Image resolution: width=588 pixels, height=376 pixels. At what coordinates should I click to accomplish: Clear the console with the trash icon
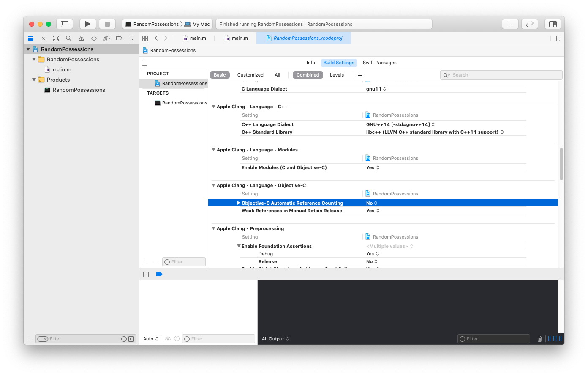point(539,339)
